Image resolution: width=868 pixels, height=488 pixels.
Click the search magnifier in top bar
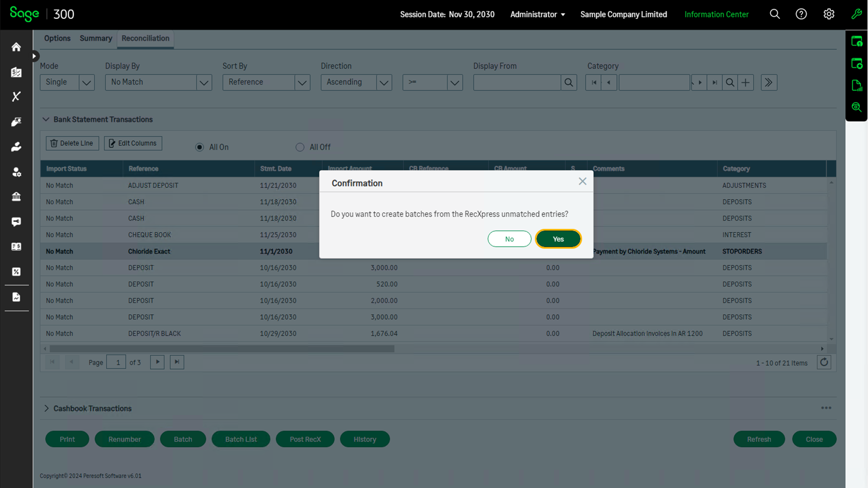[774, 14]
